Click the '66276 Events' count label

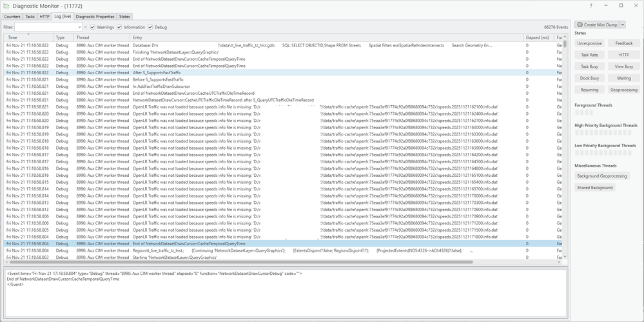(556, 27)
